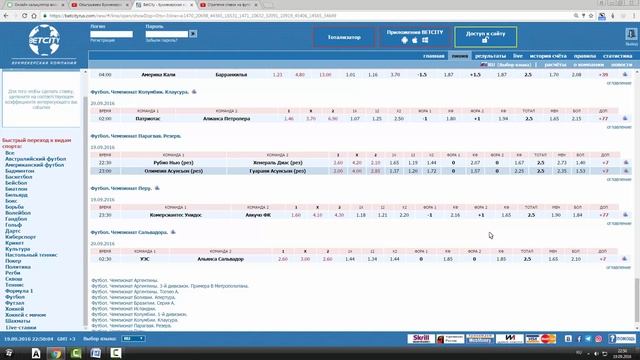Bookmark the page with the star icon
Image resolution: width=640 pixels, height=360 pixels.
(591, 16)
